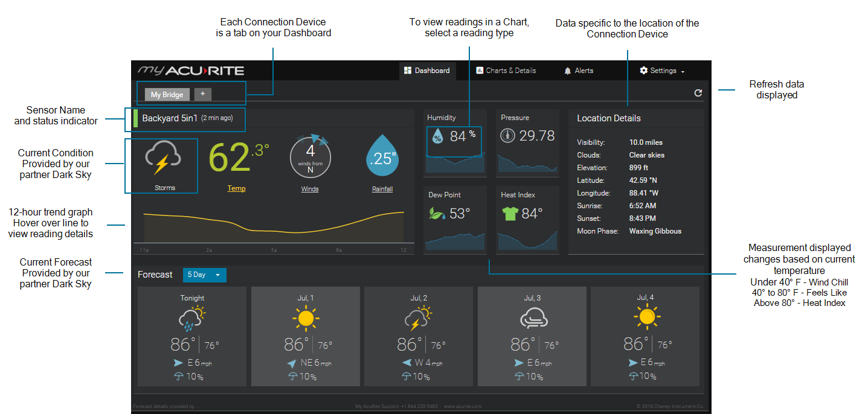Click the Humidity mini trend chart

tap(455, 162)
